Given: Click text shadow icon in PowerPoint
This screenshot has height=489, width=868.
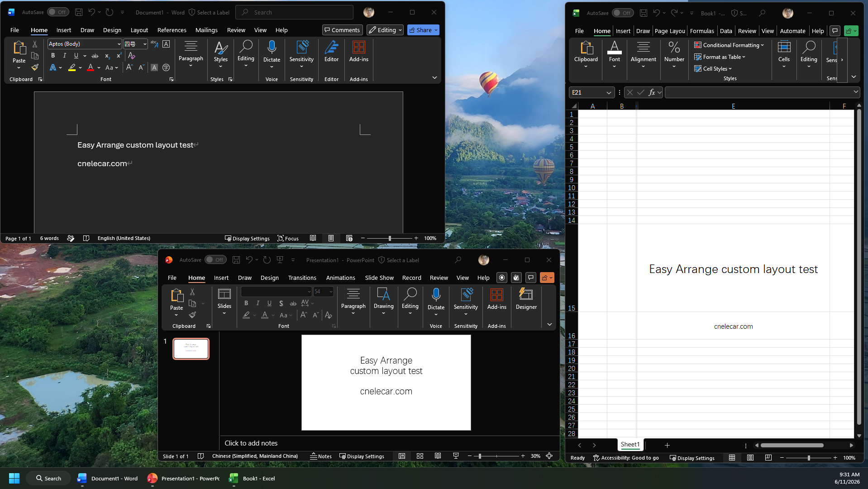Looking at the screenshot, I should 281,303.
